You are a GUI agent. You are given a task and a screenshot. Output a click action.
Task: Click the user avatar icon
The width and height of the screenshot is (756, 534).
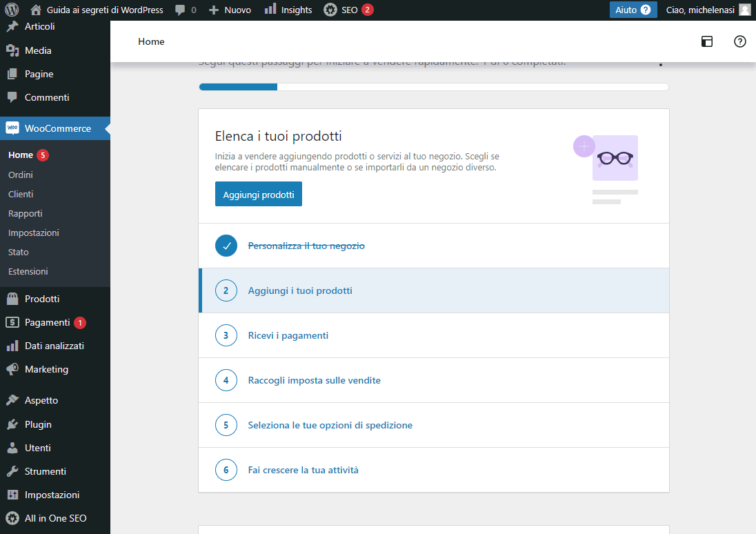[x=745, y=10]
